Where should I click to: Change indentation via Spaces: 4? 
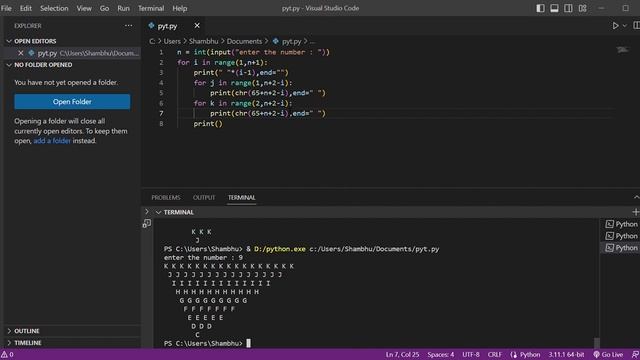(440, 354)
